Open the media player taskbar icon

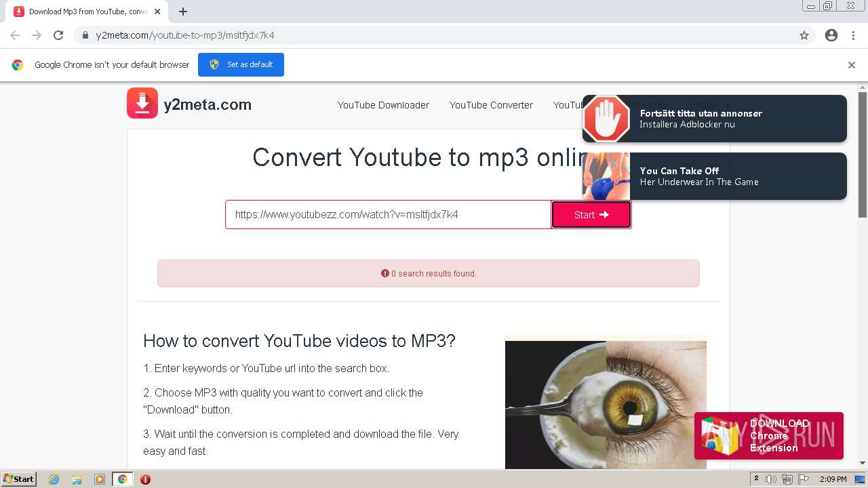point(100,479)
